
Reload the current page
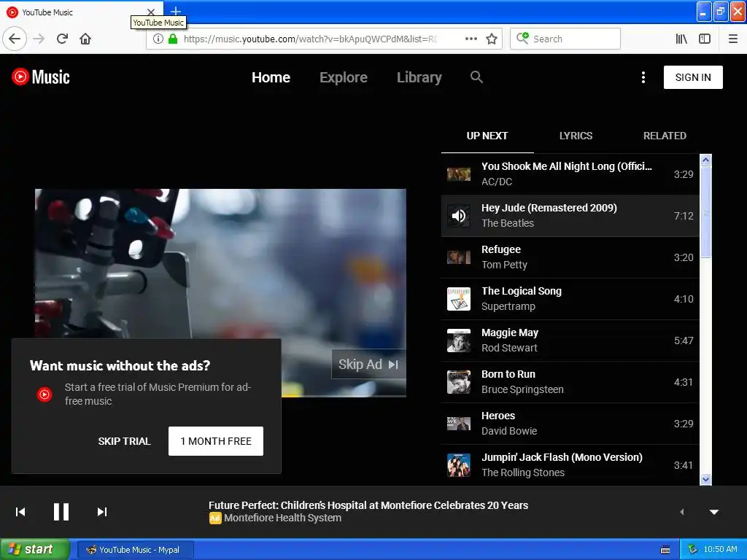63,39
